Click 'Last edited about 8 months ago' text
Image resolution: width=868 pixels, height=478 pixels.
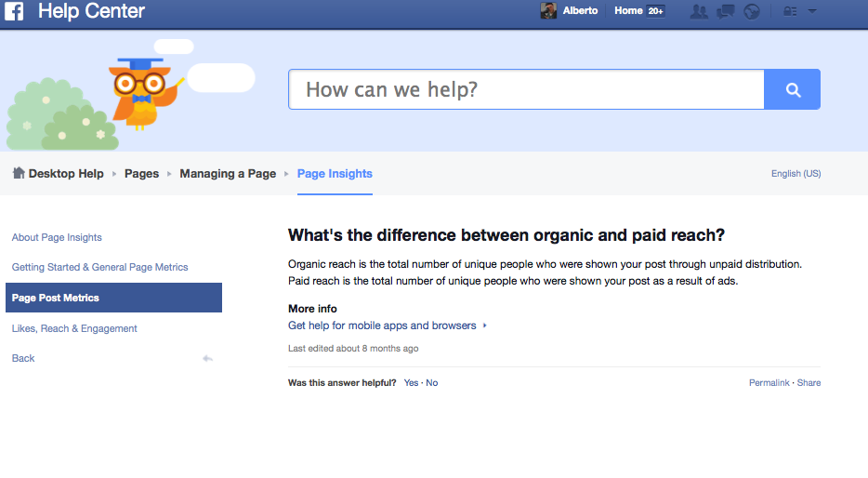[353, 349]
